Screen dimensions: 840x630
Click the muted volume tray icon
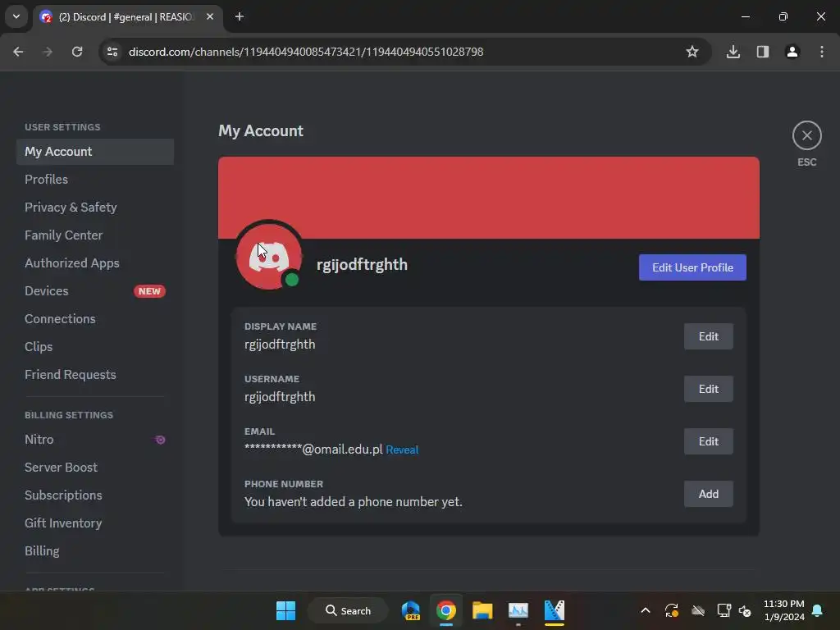(745, 610)
